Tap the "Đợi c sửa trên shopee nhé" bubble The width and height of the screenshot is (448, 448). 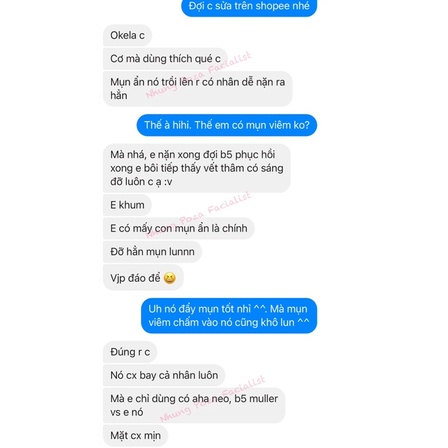coord(249,7)
